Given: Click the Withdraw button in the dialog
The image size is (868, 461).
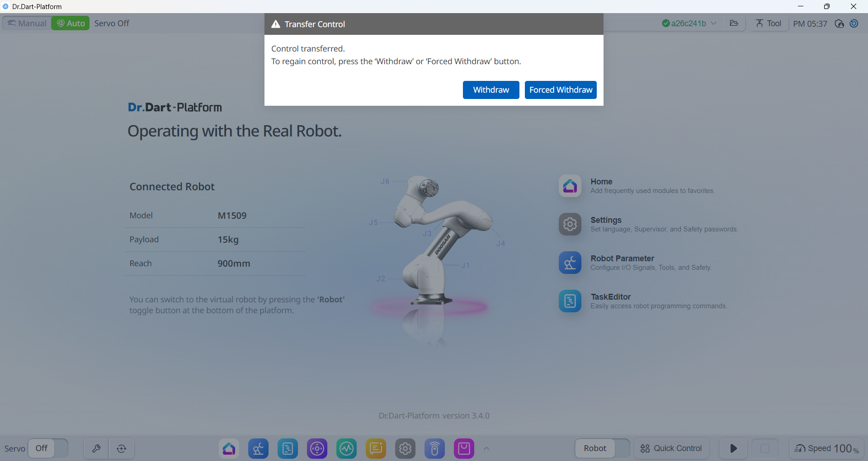Looking at the screenshot, I should click(x=491, y=90).
